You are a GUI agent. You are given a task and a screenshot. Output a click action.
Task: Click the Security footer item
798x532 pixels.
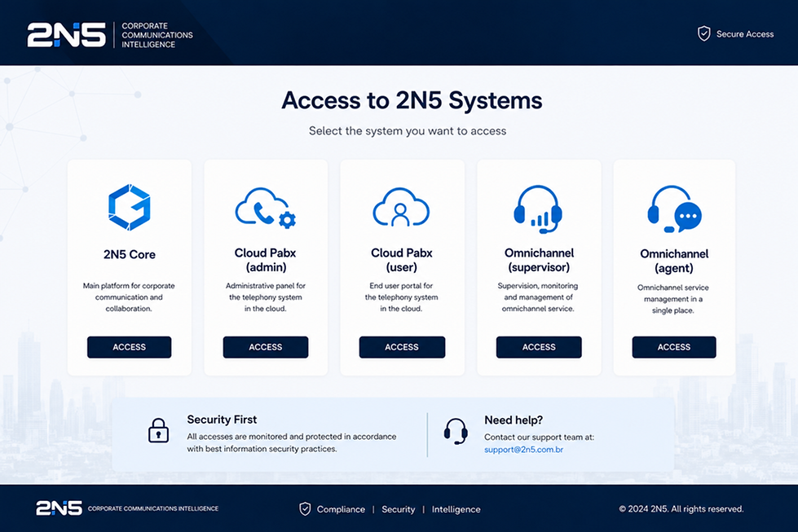[399, 509]
